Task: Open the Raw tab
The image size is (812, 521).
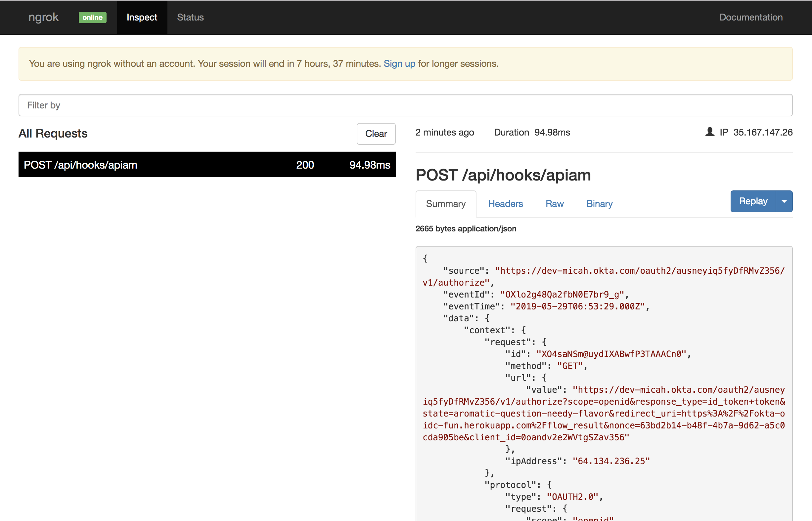Action: click(554, 204)
